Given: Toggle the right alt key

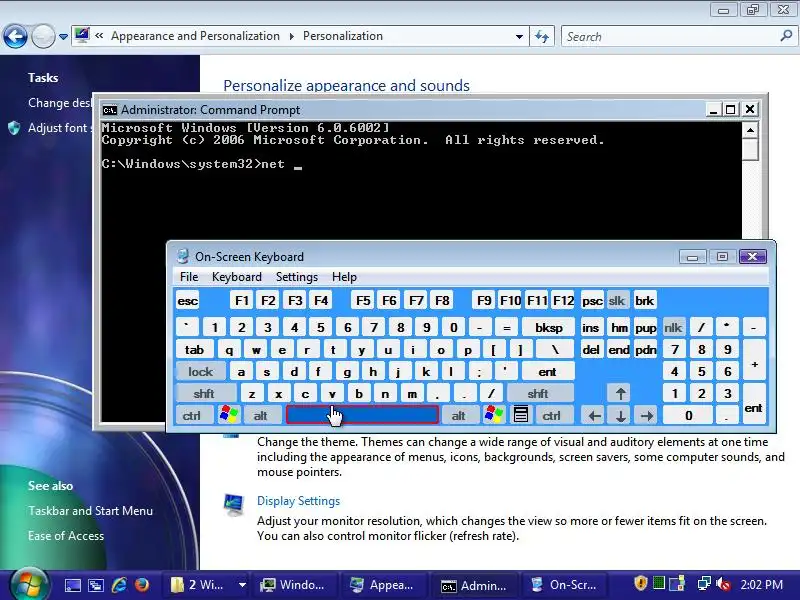Looking at the screenshot, I should (459, 415).
